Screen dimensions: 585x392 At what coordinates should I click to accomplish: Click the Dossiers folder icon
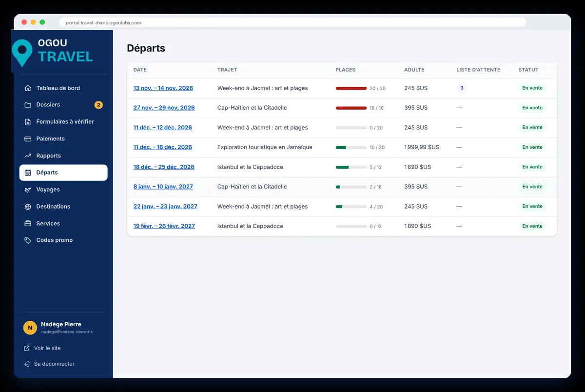pyautogui.click(x=28, y=105)
